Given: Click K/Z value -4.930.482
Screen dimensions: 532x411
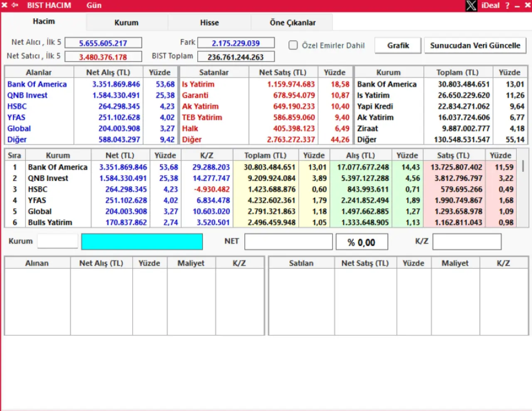Looking at the screenshot, I should click(x=212, y=189).
